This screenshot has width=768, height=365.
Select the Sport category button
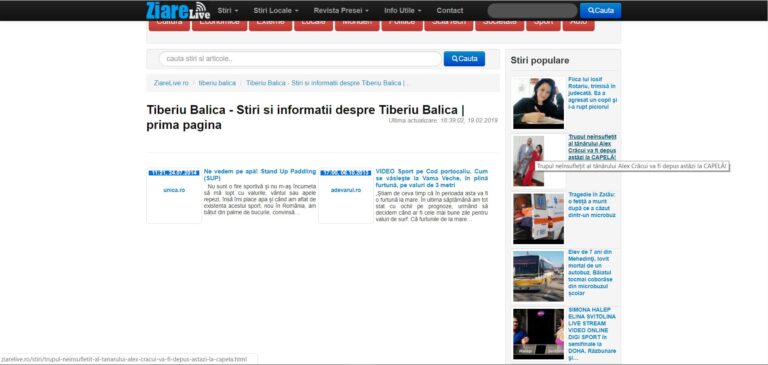click(x=543, y=25)
